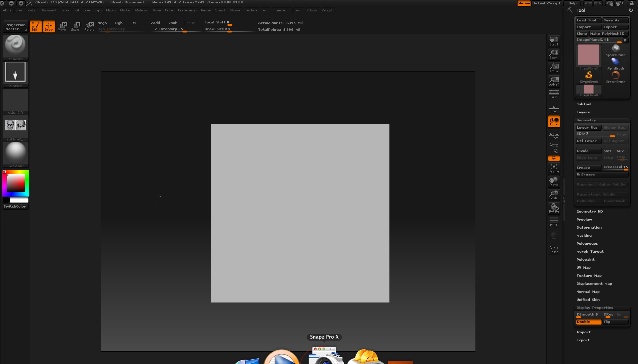Viewport: 638px width, 364px height.
Task: Toggle Mrgb painting mode
Action: coord(102,23)
